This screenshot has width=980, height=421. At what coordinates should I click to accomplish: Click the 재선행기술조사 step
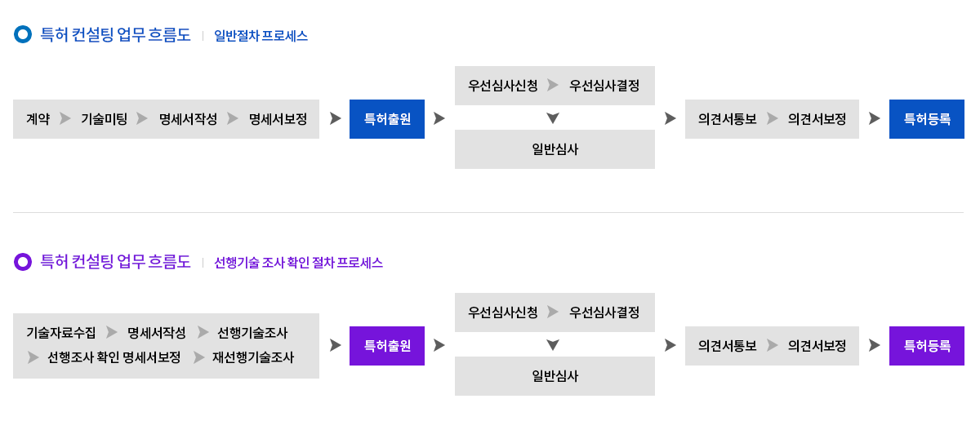253,357
